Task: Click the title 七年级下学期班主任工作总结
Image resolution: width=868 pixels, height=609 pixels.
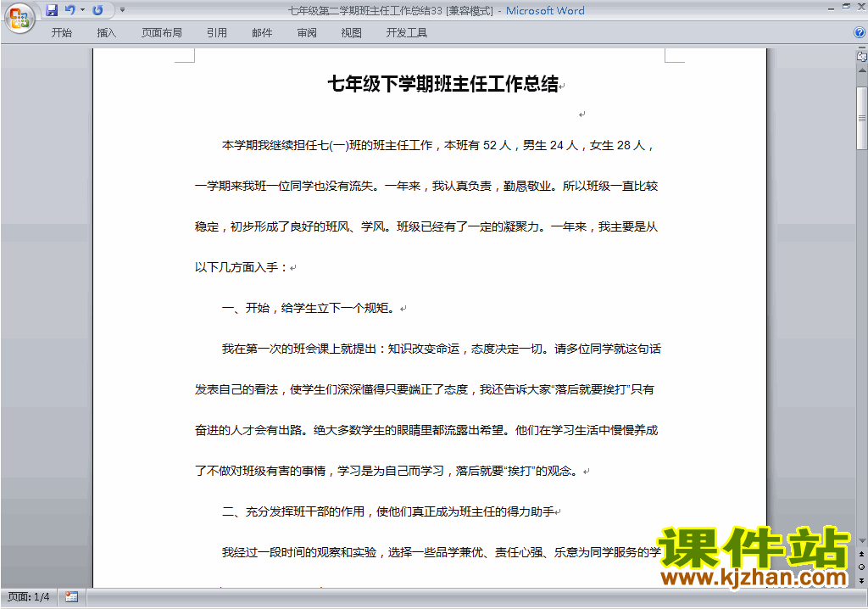Action: [442, 84]
